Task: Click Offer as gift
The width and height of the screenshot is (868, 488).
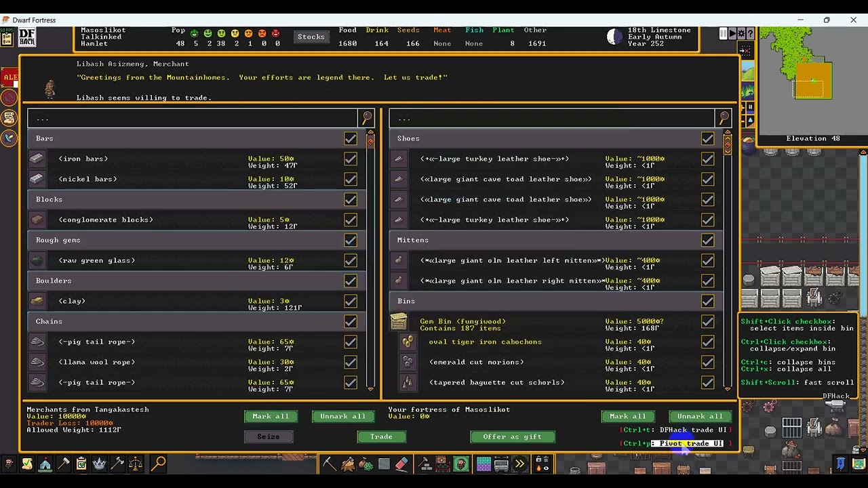Action: [513, 436]
